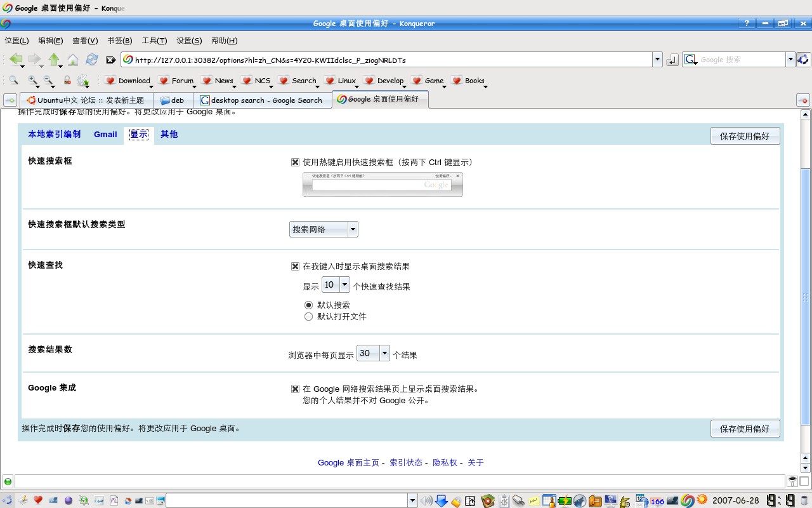Open the Gmail preferences tab
The height and width of the screenshot is (508, 812).
105,135
